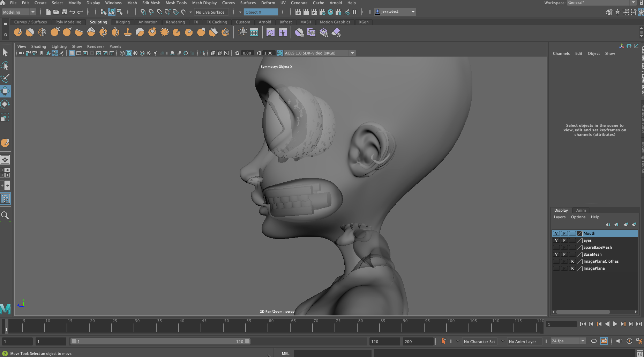Screen dimensions: 644x357
Task: Select the Rotate tool in toolbox
Action: [5, 104]
